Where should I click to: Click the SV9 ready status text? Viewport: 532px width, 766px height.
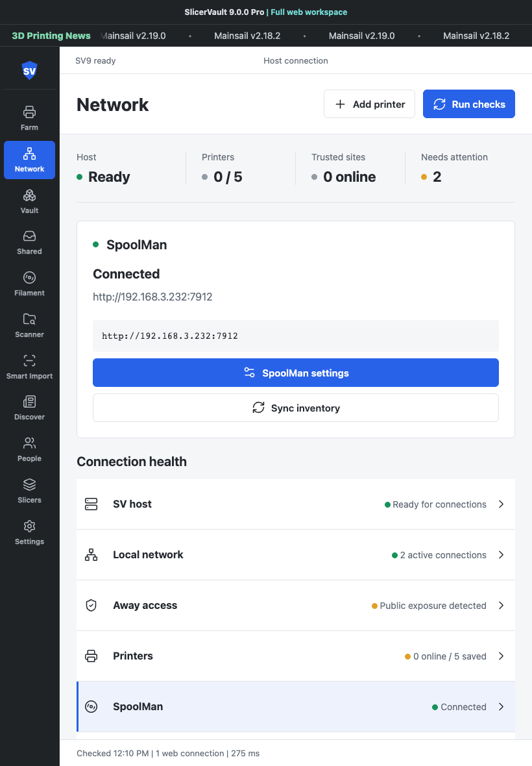pos(95,60)
